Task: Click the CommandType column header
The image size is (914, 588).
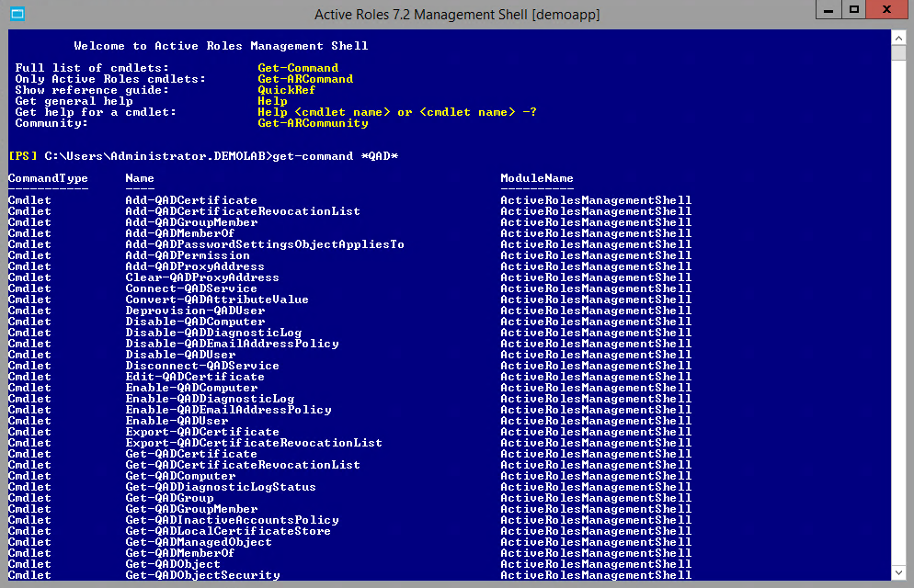Action: coord(48,179)
